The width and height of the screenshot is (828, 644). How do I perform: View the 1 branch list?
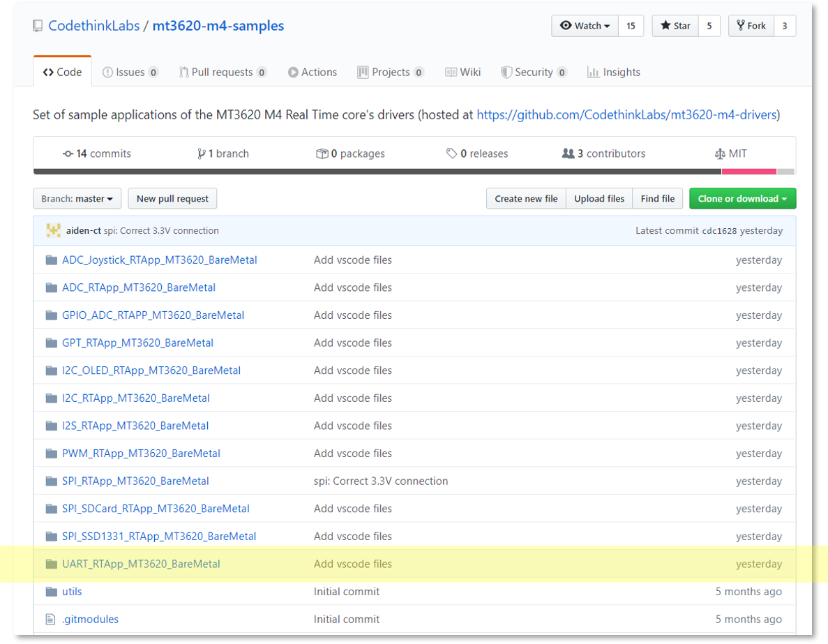tap(223, 153)
